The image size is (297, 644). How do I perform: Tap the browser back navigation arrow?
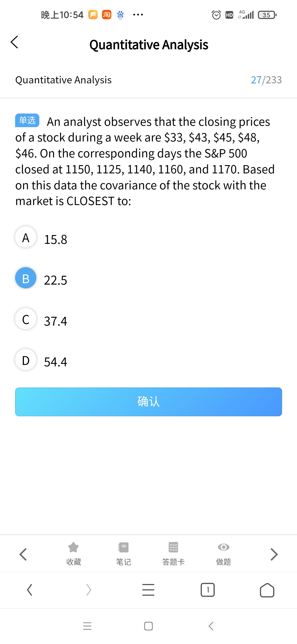click(x=30, y=590)
